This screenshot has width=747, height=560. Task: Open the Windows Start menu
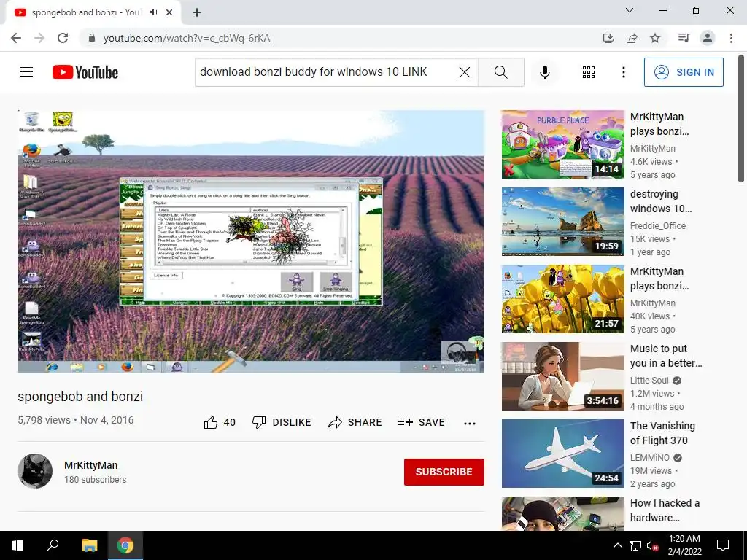point(18,545)
